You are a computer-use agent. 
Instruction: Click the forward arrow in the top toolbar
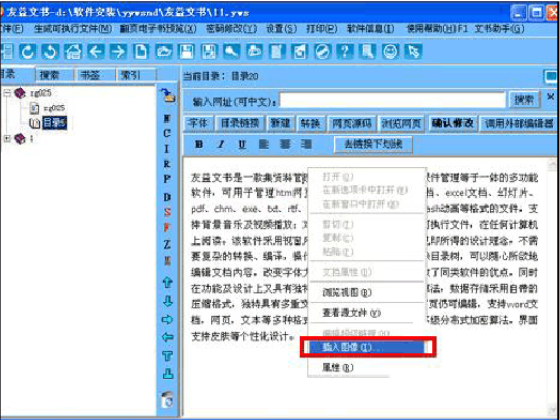[x=118, y=52]
